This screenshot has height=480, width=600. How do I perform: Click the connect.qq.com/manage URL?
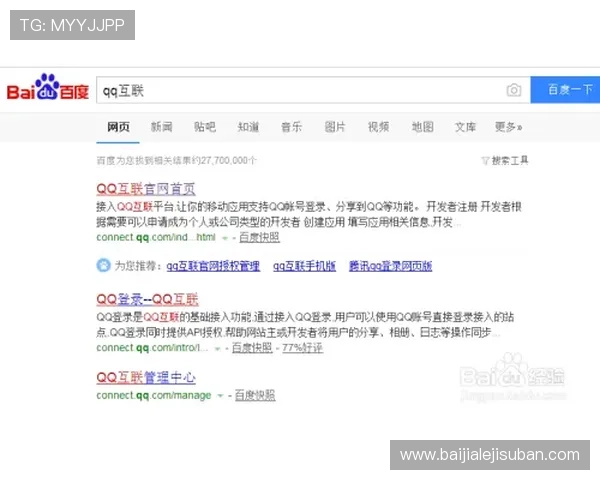click(154, 395)
